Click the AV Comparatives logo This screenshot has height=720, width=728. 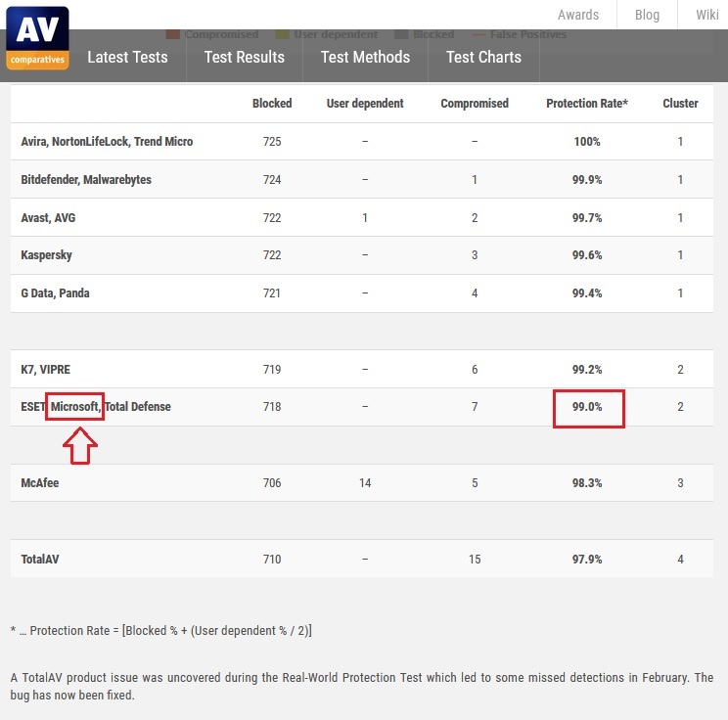(37, 38)
